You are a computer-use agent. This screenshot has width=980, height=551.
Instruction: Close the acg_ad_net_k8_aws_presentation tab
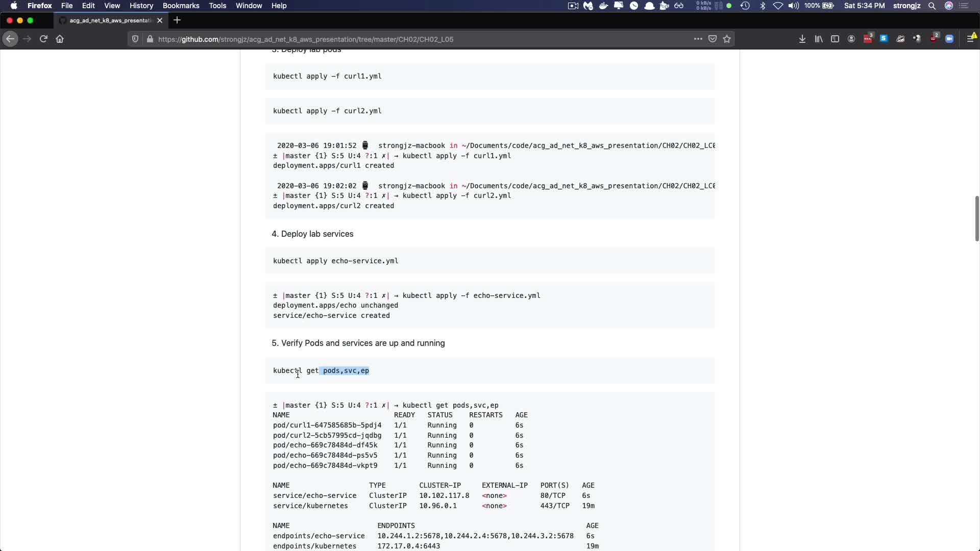pos(160,20)
